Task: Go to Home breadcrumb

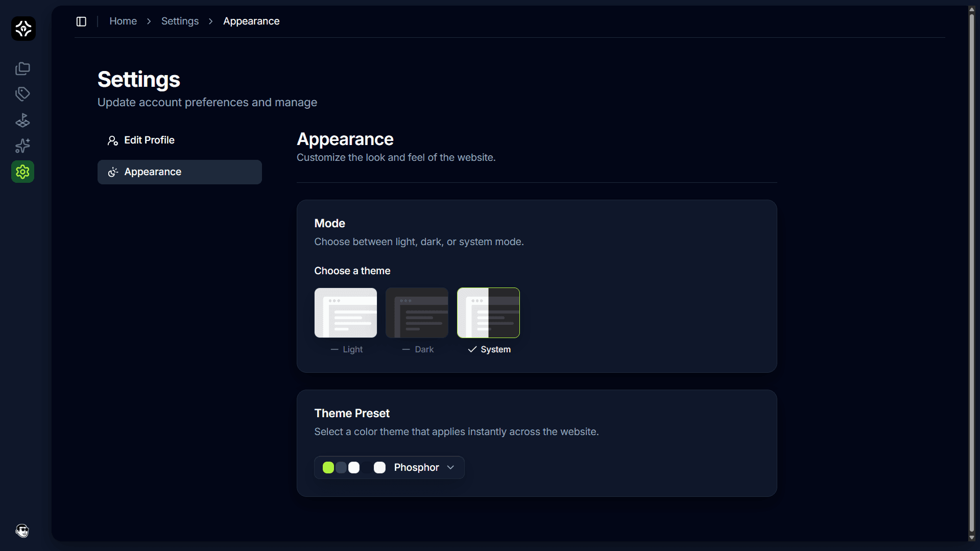Action: tap(123, 21)
